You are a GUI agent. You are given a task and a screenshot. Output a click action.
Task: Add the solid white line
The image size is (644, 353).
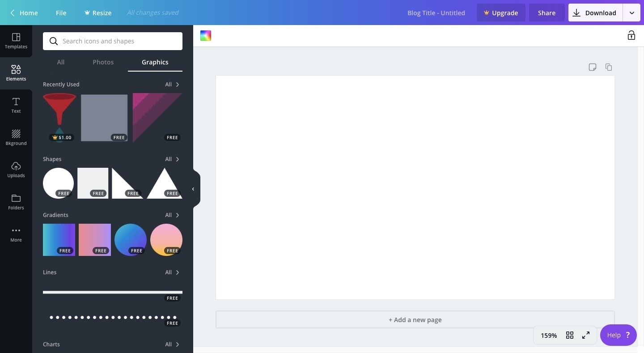coord(113,292)
